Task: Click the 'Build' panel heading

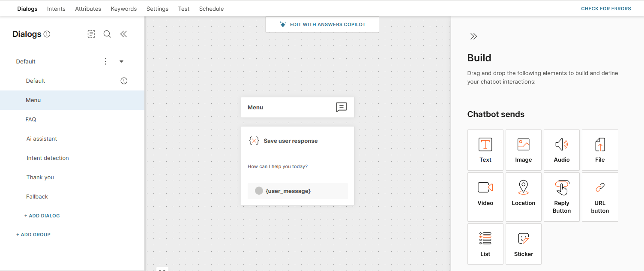Action: (x=479, y=58)
